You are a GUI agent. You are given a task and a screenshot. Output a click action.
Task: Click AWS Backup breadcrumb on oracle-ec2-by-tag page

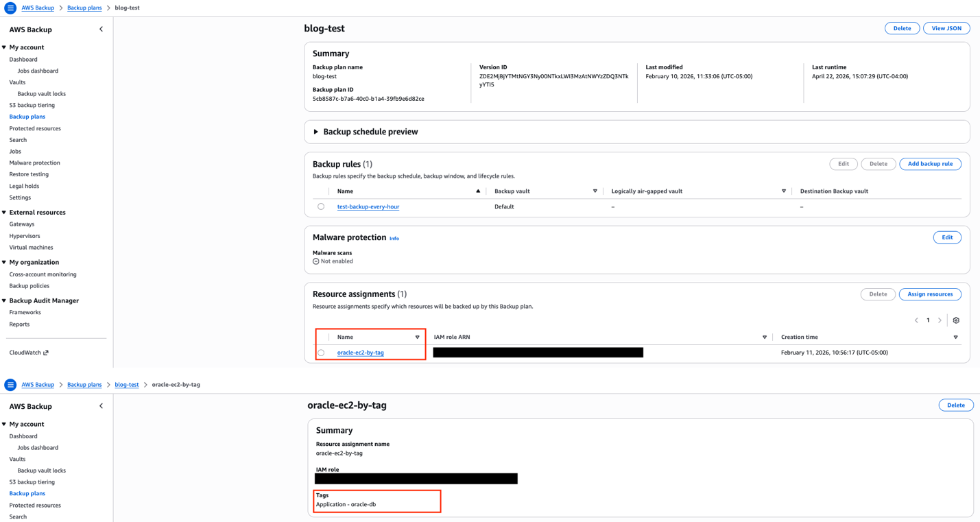[38, 385]
